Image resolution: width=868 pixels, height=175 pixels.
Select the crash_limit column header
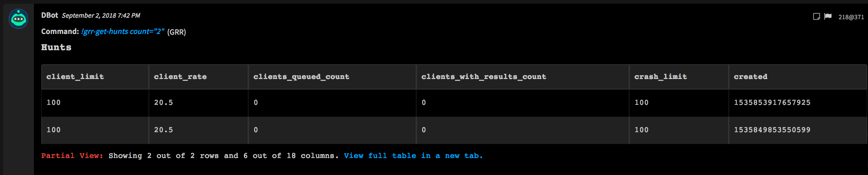[x=660, y=77]
